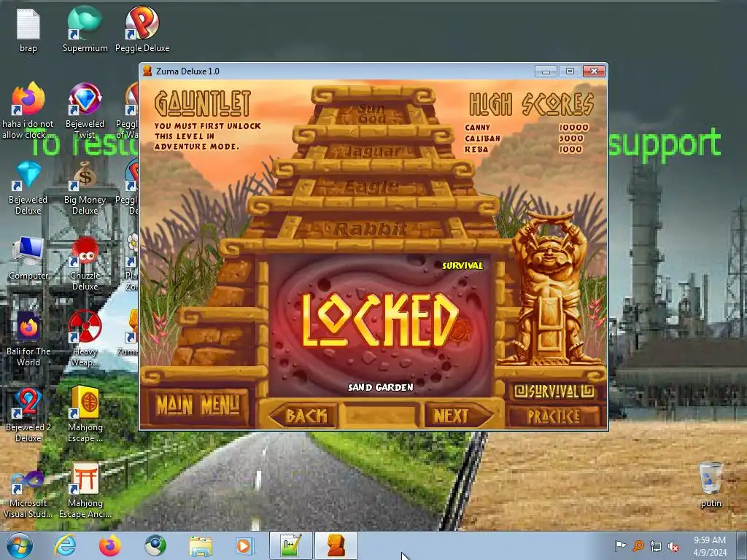Open the Microsoft Visual Studio shortcut

(x=28, y=494)
